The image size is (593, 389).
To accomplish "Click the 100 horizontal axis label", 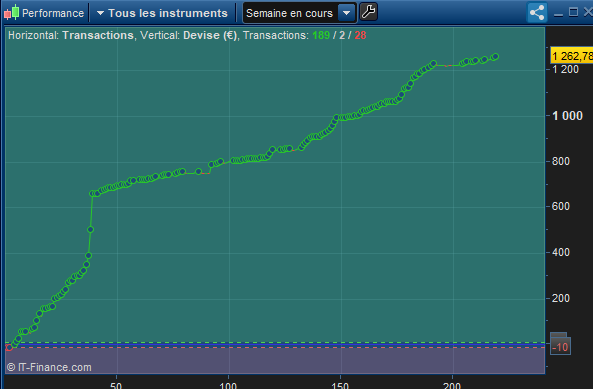I will tap(228, 385).
